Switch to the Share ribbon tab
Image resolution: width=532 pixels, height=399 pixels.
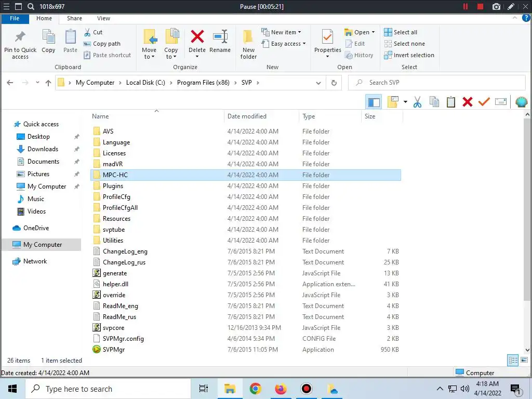(74, 18)
